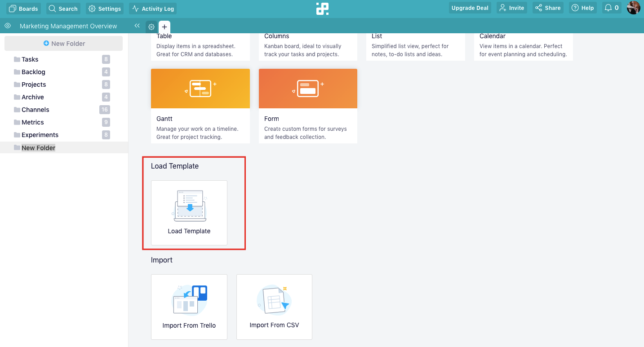The image size is (644, 347).
Task: Click the Load Template card
Action: (189, 213)
